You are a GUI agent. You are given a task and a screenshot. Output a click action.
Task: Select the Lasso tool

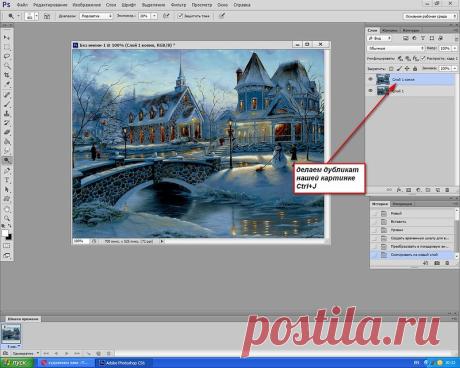pos(7,56)
